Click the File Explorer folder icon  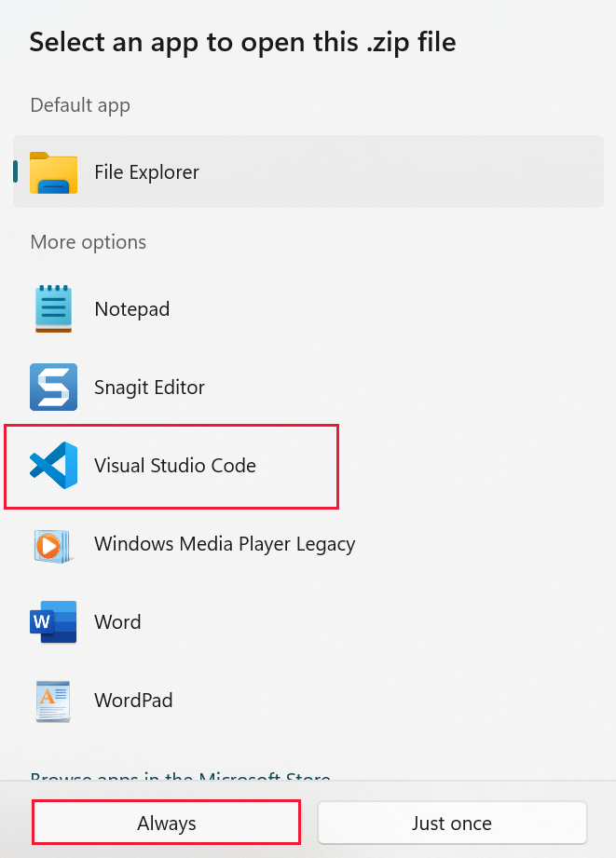54,172
